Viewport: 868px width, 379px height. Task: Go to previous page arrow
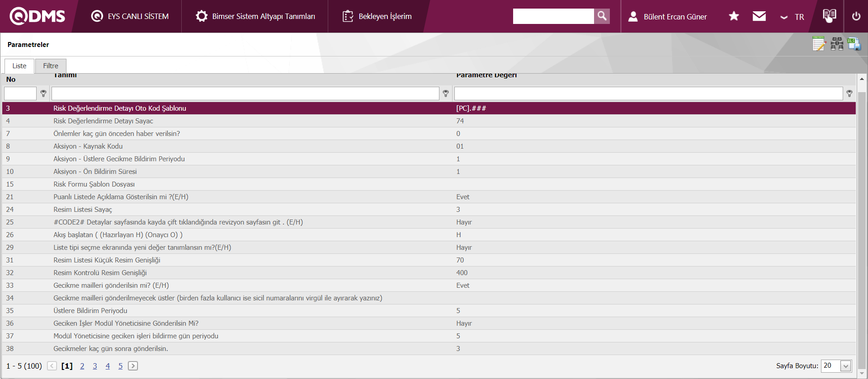point(52,366)
